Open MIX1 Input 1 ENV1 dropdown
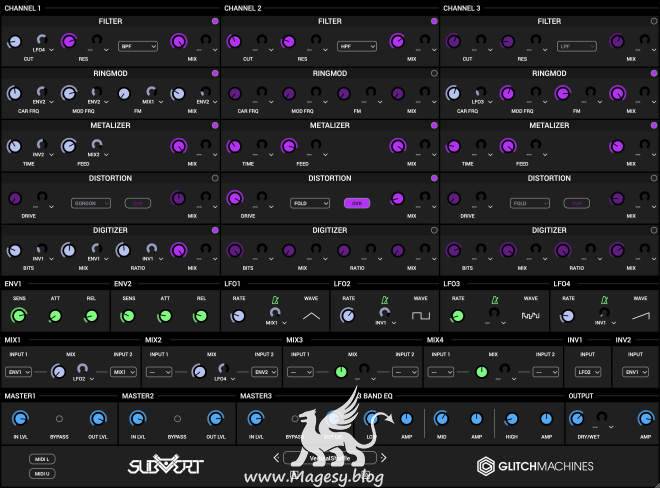 pos(20,371)
